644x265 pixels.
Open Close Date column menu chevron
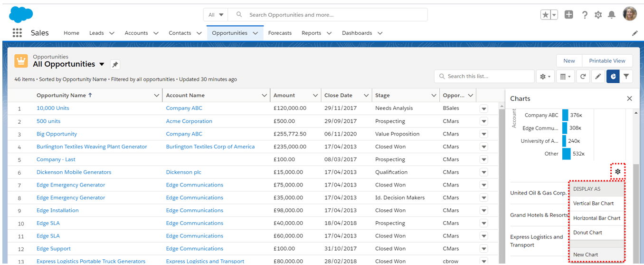tap(366, 96)
